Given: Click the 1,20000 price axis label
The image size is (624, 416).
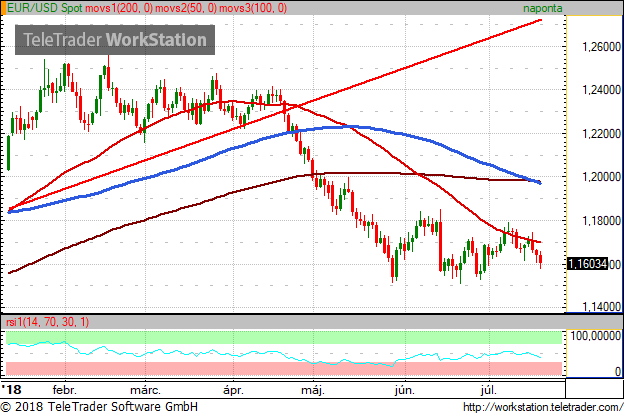Looking at the screenshot, I should pos(601,177).
